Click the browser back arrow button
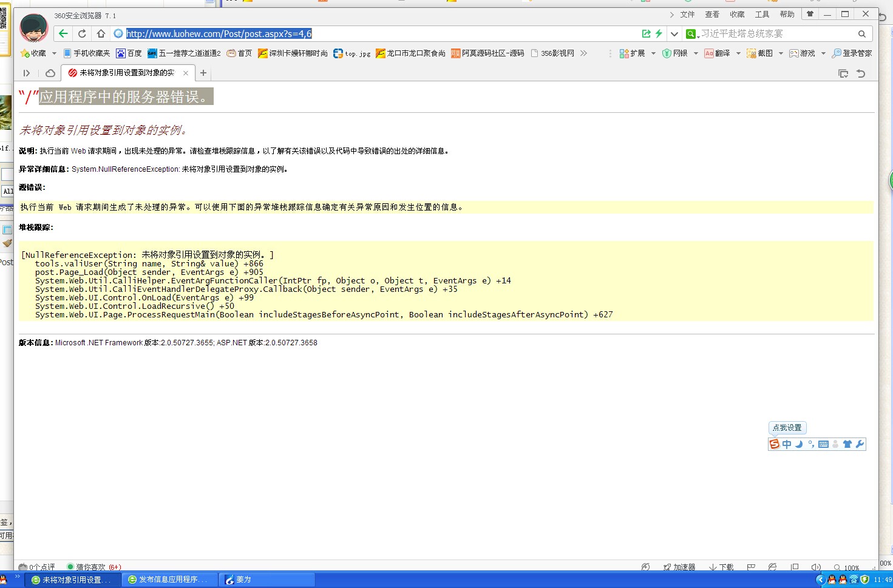893x588 pixels. (x=63, y=34)
